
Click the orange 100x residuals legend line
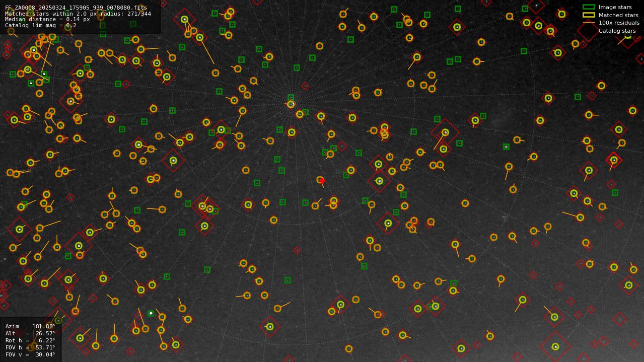(x=589, y=23)
